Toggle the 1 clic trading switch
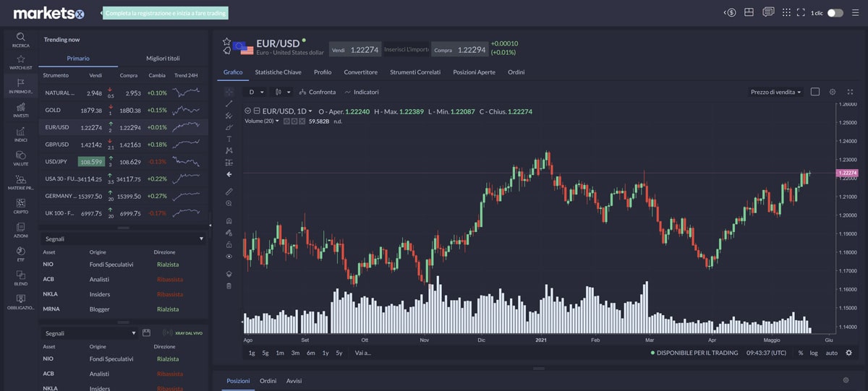 [835, 13]
